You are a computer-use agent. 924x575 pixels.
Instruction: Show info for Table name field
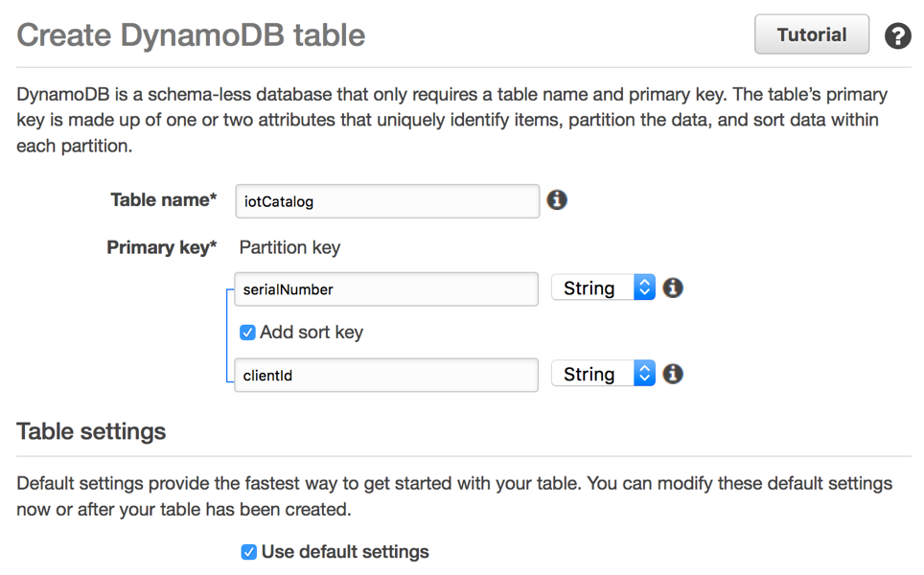557,200
